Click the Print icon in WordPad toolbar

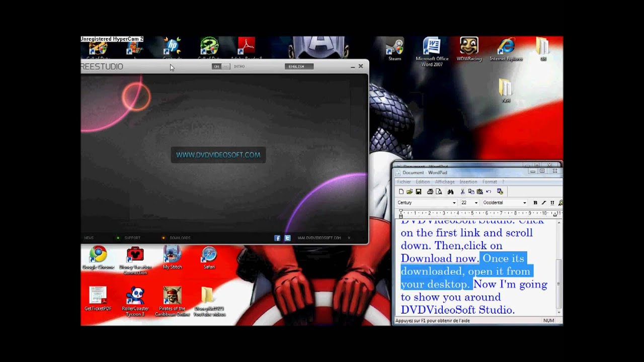430,192
